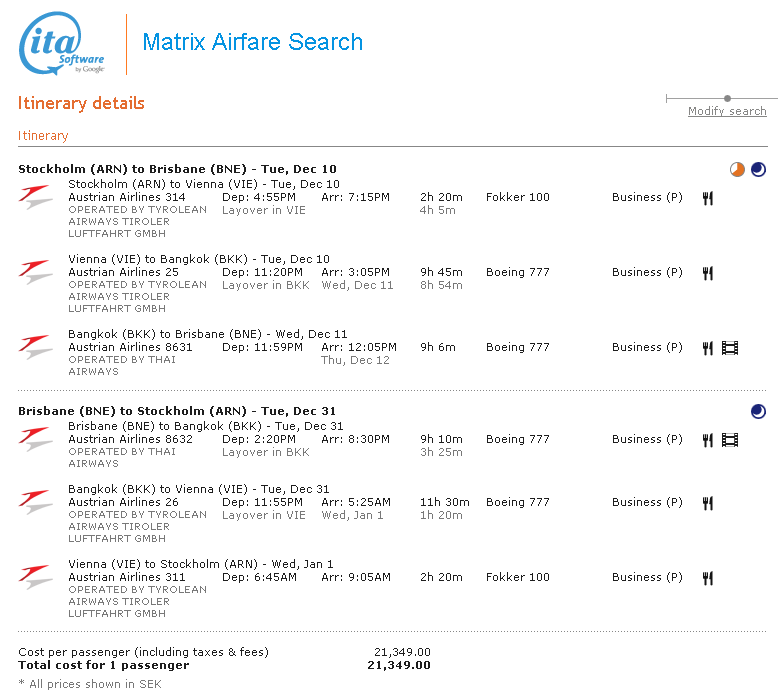Click the meal icon for Austrian Airlines 311
Image resolution: width=778 pixels, height=691 pixels.
708,578
